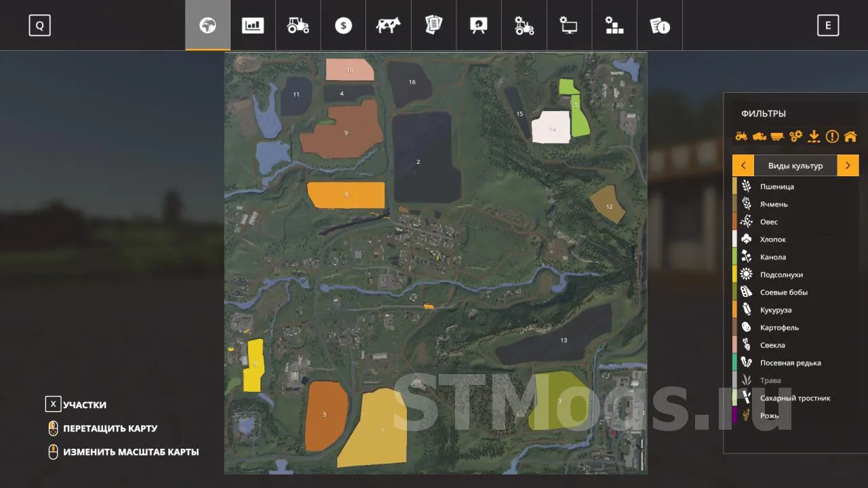Open the presentation board tab icon
Image resolution: width=868 pixels, height=488 pixels.
479,26
